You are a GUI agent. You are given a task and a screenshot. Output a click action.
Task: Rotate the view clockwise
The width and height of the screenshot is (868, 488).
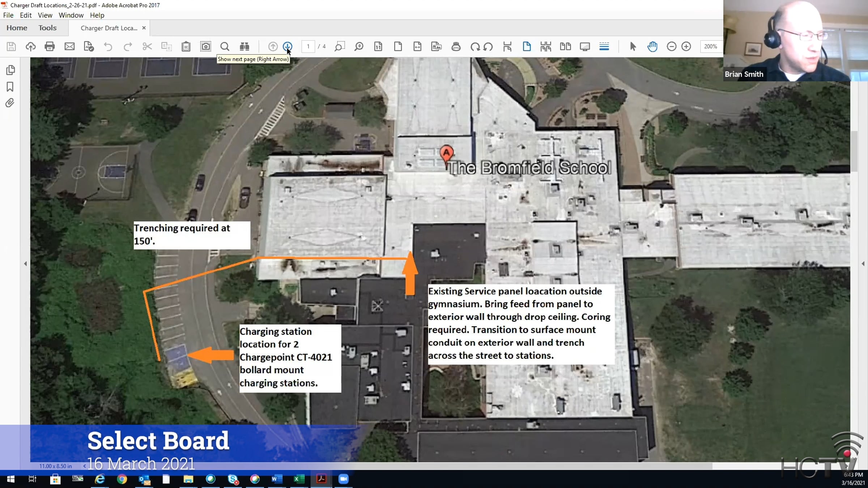[475, 46]
